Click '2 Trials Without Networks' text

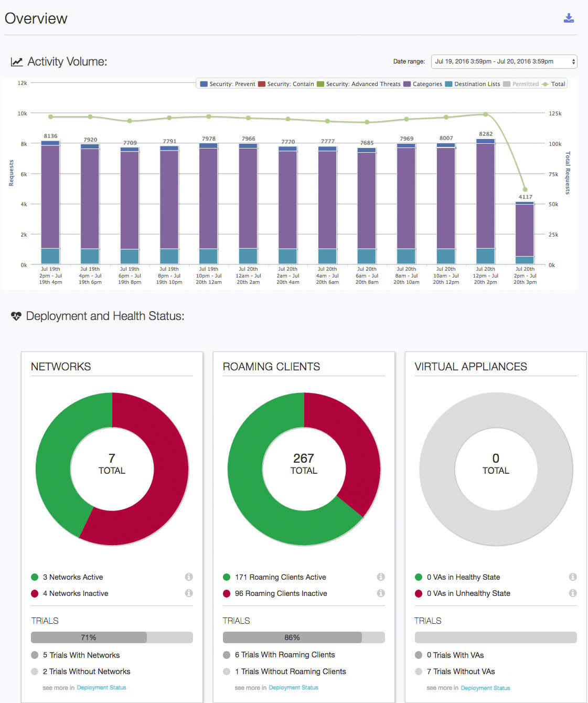tap(87, 672)
